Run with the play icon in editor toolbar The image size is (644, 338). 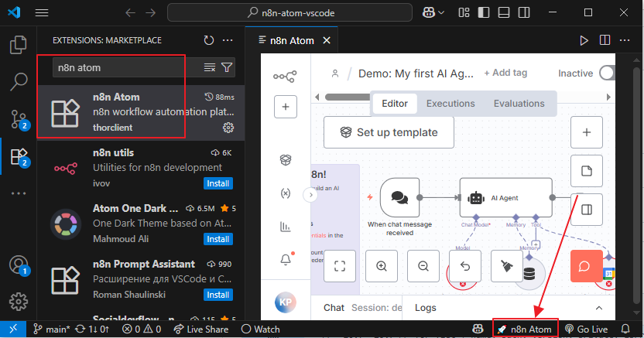pos(584,40)
